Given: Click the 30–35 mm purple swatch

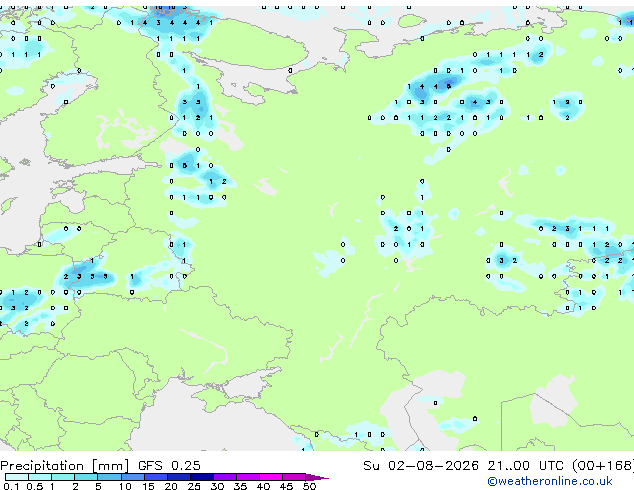Looking at the screenshot, I should coord(225,477).
